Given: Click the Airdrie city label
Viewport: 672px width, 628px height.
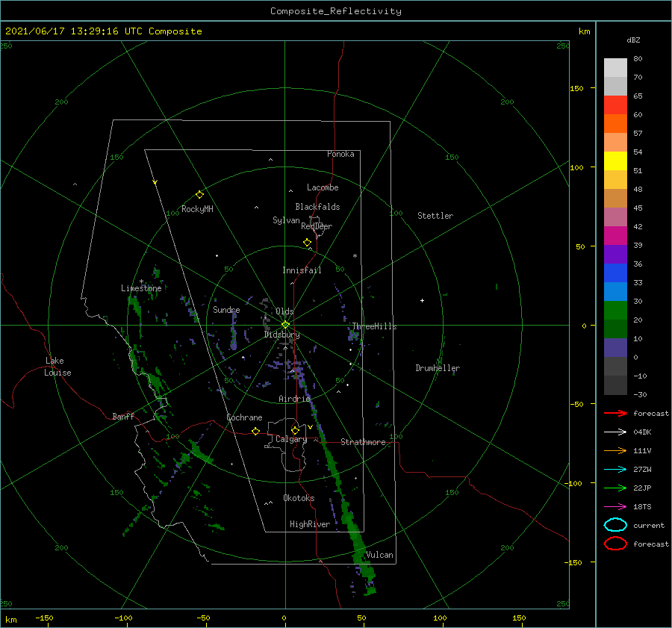Looking at the screenshot, I should 294,399.
